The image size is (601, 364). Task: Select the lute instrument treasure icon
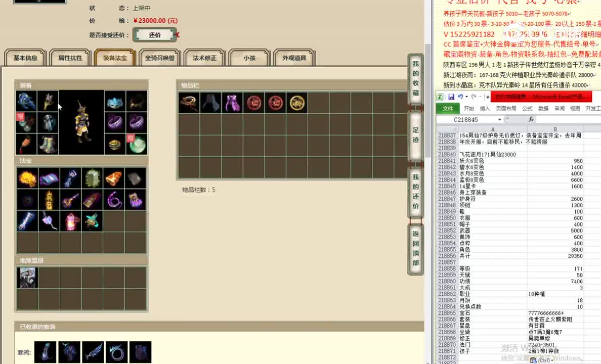point(70,200)
